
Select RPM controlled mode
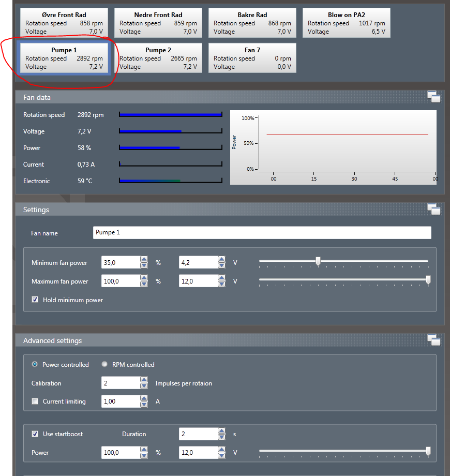tap(104, 364)
